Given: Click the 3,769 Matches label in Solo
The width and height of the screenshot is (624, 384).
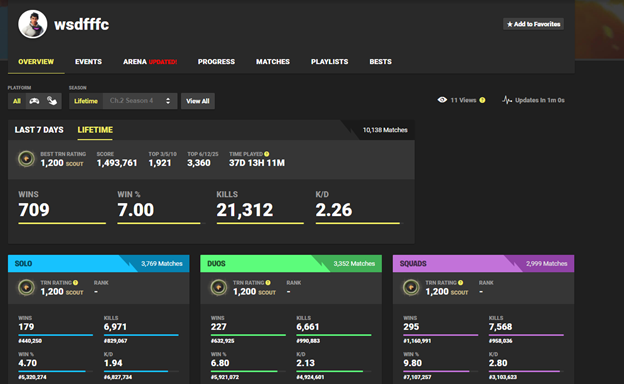Looking at the screenshot, I should point(162,263).
